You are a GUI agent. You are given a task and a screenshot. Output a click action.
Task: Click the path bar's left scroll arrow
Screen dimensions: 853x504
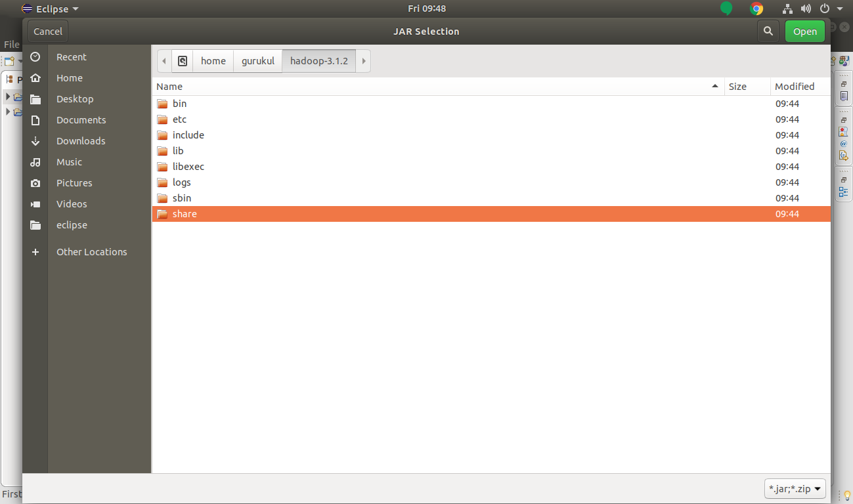click(164, 61)
